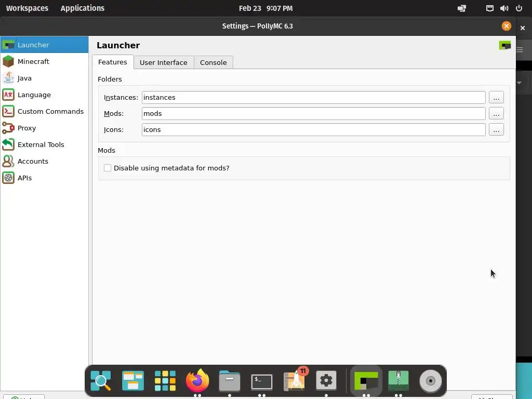Click the displays icon in top panel
This screenshot has width=532, height=399.
point(462,8)
